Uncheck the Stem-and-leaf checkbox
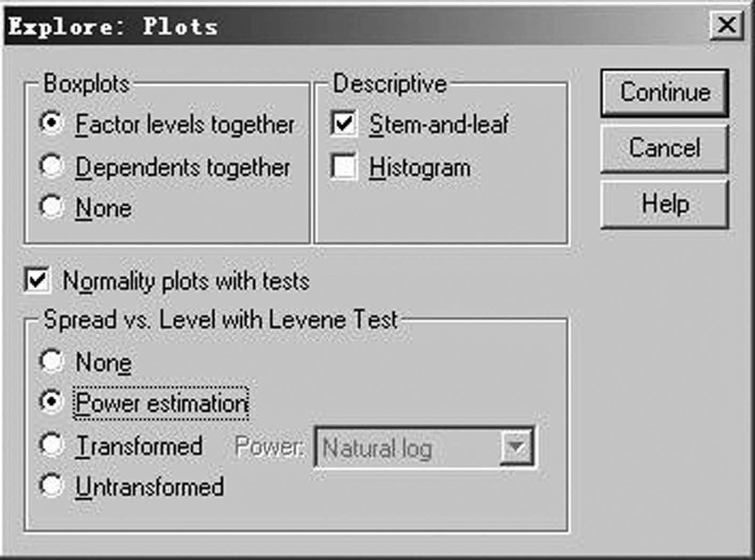The image size is (755, 560). point(343,124)
